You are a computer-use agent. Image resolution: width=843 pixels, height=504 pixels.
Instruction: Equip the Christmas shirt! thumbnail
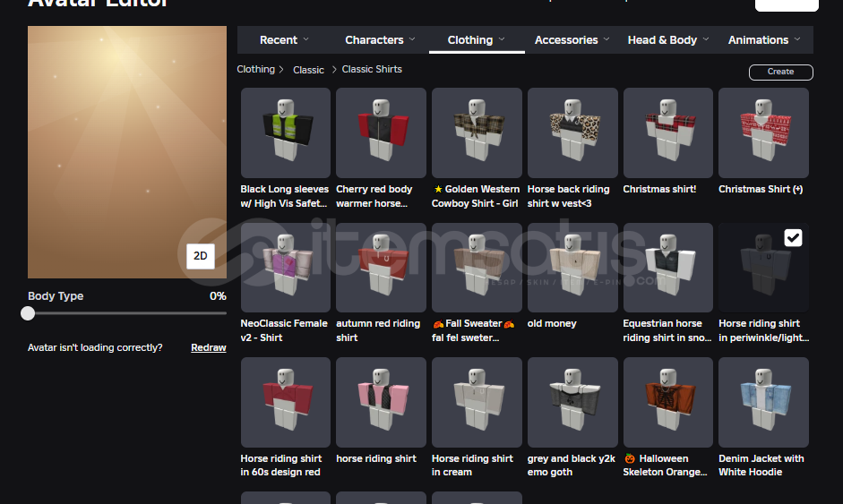668,132
